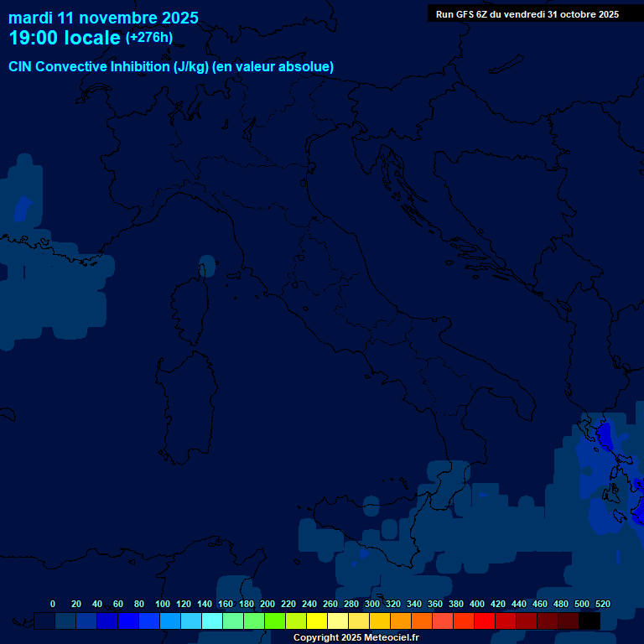
Task: Open the "Copyright 2025 Meteociel.fr" footer text
Action: [x=356, y=638]
